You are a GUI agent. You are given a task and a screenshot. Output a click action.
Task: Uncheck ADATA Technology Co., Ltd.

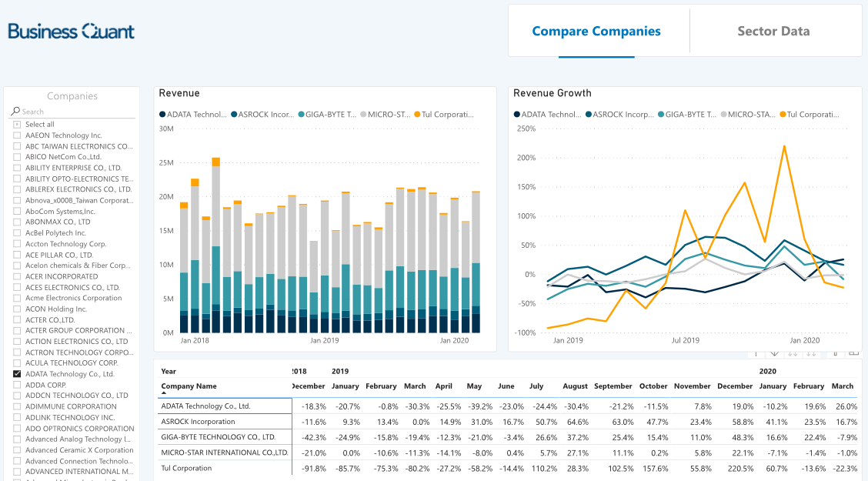[x=18, y=373]
